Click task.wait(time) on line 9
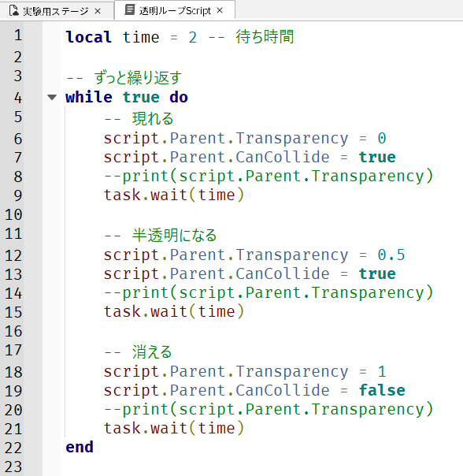Viewport: 463px width, 476px height. (x=174, y=195)
